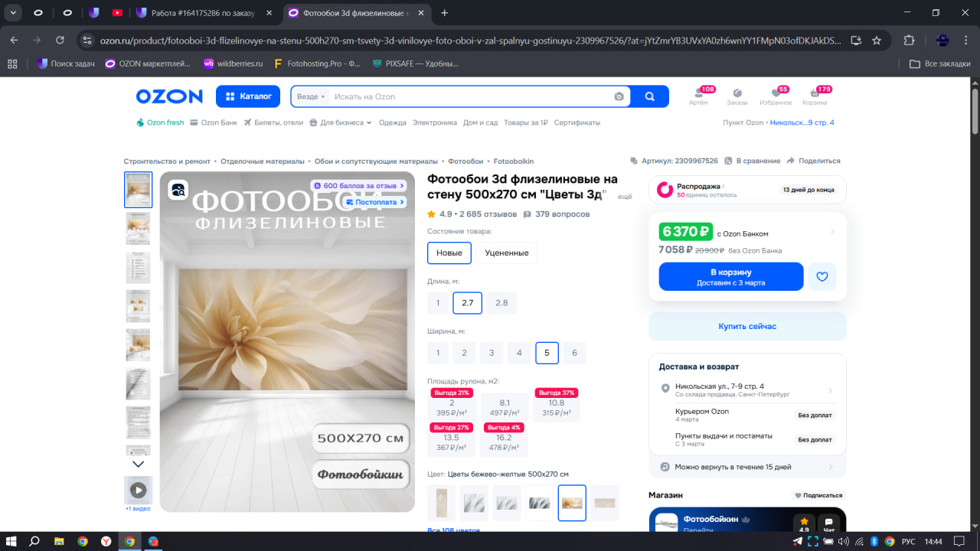
Task: Go to the Fotooboikin breadcrumb link
Action: click(514, 161)
